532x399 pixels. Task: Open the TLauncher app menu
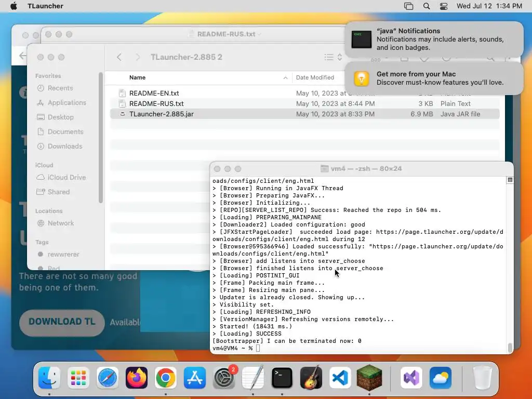(x=46, y=6)
